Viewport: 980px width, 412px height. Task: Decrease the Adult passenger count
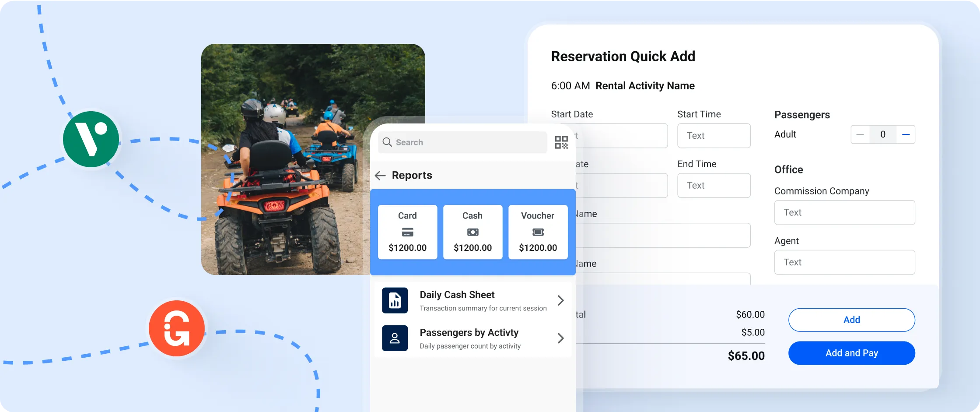click(860, 134)
